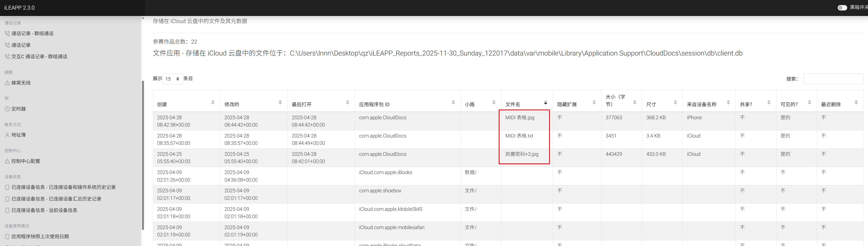This screenshot has width=868, height=246.
Task: Click clock icon beside 定时器
Action: pyautogui.click(x=7, y=109)
